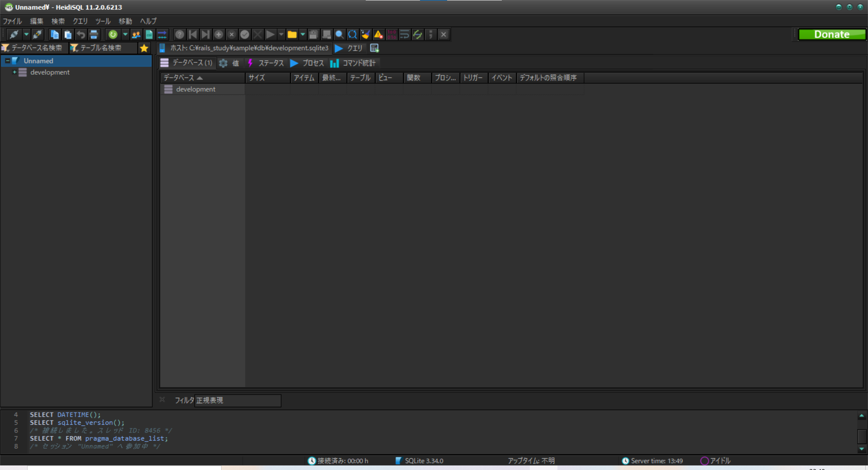Open the 検索 menu

click(58, 21)
